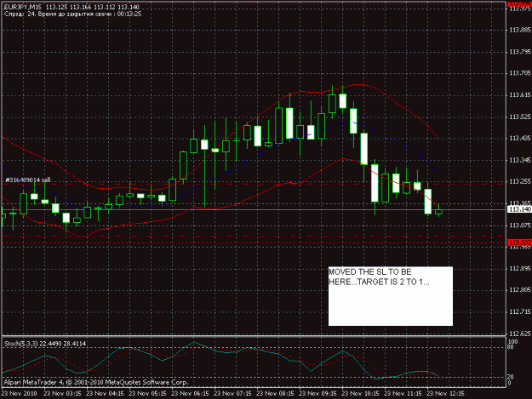The height and width of the screenshot is (399, 532).
Task: Click the 23 Nov 03:15 time label
Action: pos(62,394)
